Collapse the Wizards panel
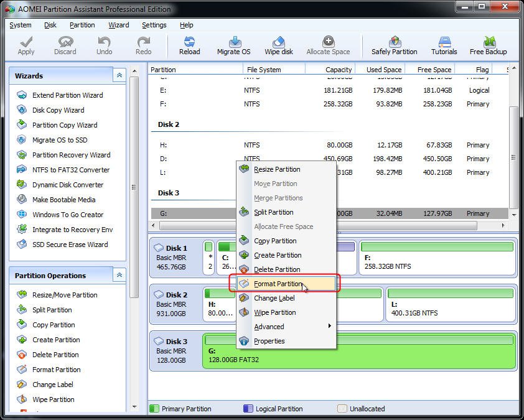This screenshot has height=420, width=524. click(x=119, y=75)
